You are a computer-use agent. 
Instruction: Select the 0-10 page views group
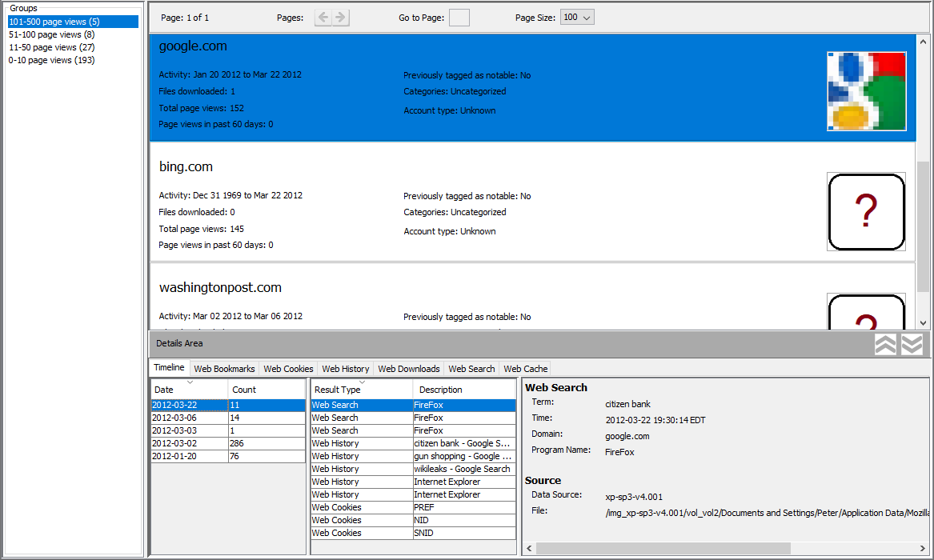click(x=51, y=60)
